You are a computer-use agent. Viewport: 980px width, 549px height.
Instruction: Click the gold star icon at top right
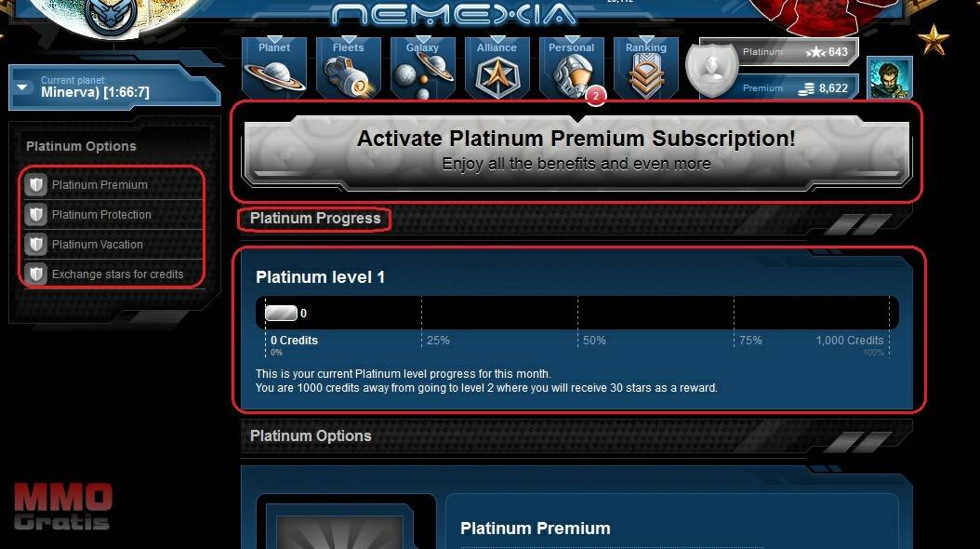pos(934,39)
